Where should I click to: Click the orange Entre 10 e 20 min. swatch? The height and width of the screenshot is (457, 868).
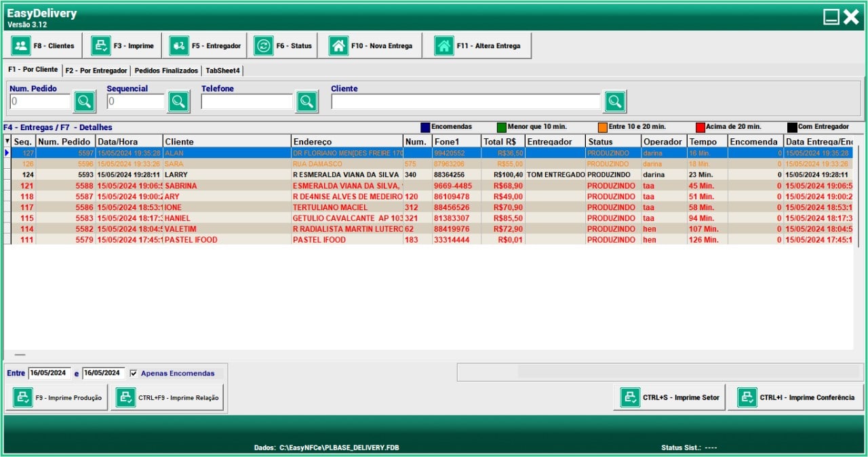[603, 127]
